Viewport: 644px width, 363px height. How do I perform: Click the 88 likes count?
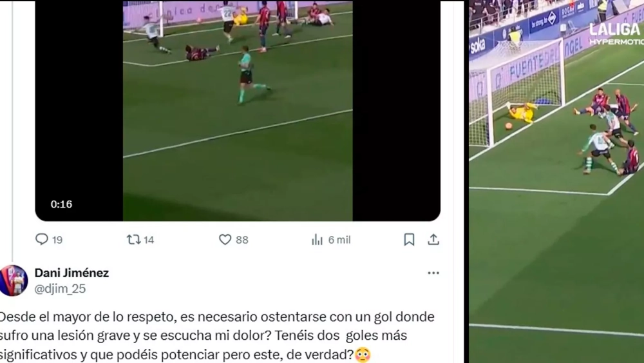point(242,240)
